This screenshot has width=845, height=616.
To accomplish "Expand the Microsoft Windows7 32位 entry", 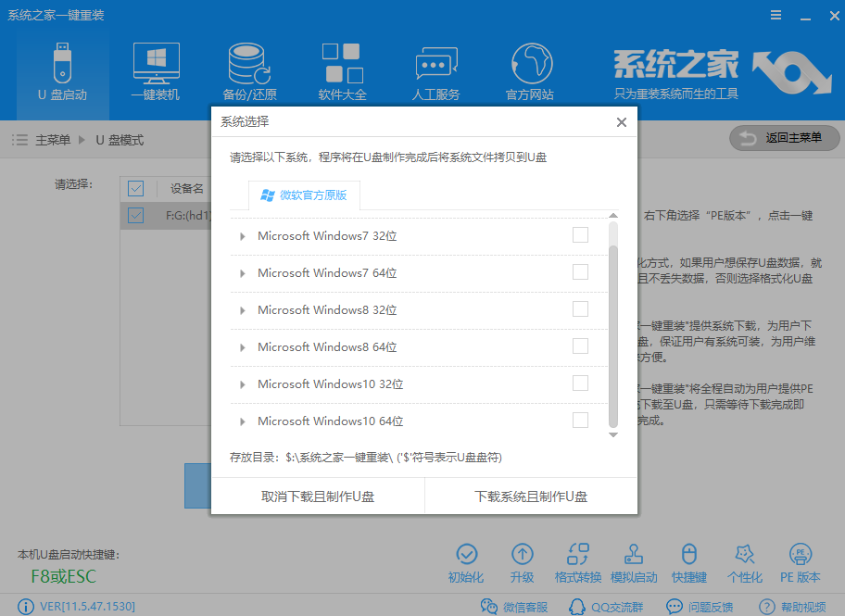I will (243, 236).
